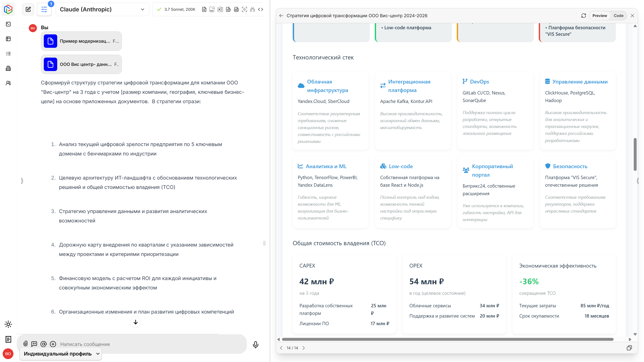644x362 pixels.
Task: Click the 'Low-code' card heading
Action: point(400,166)
